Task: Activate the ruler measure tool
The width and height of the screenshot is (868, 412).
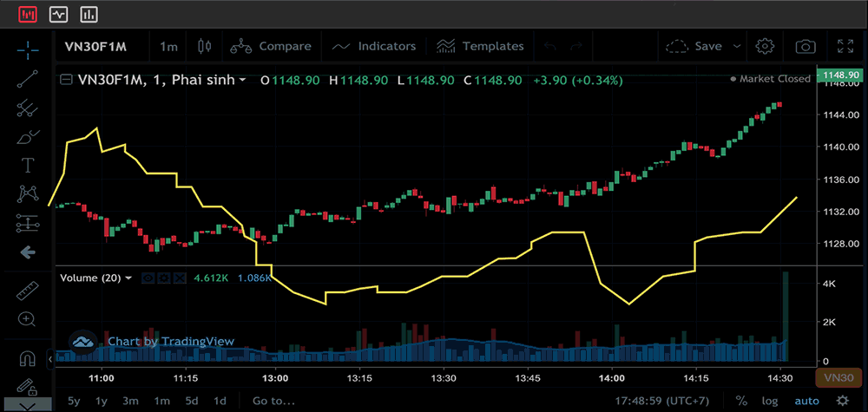Action: [x=28, y=291]
